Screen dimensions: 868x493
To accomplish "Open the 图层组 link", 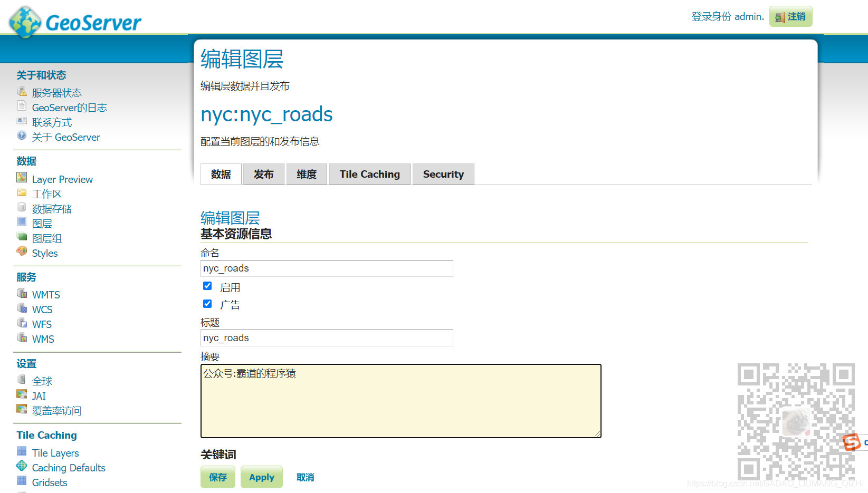I will [47, 238].
